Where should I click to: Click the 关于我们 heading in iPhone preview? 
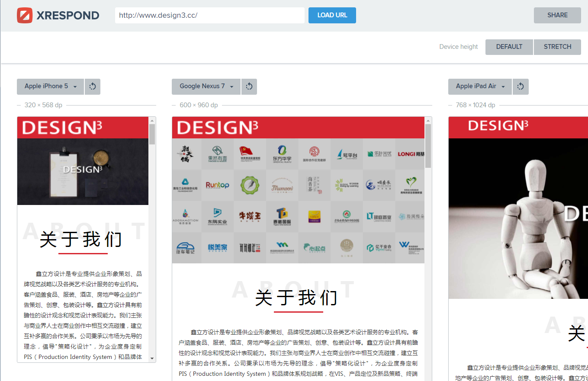point(81,239)
